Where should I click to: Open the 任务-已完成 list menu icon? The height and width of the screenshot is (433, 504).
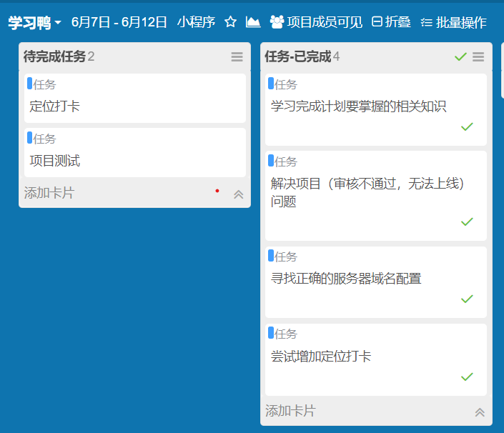point(478,57)
